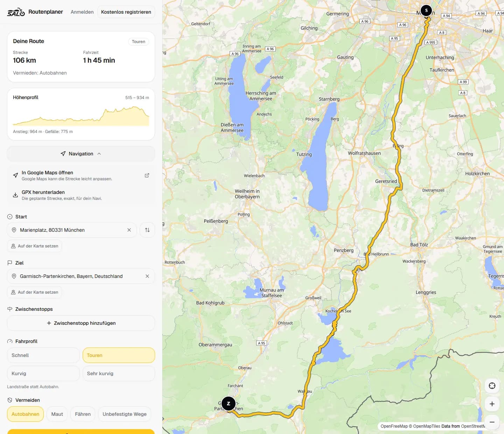Zoom out the map with minus icon
The height and width of the screenshot is (434, 504).
492,422
